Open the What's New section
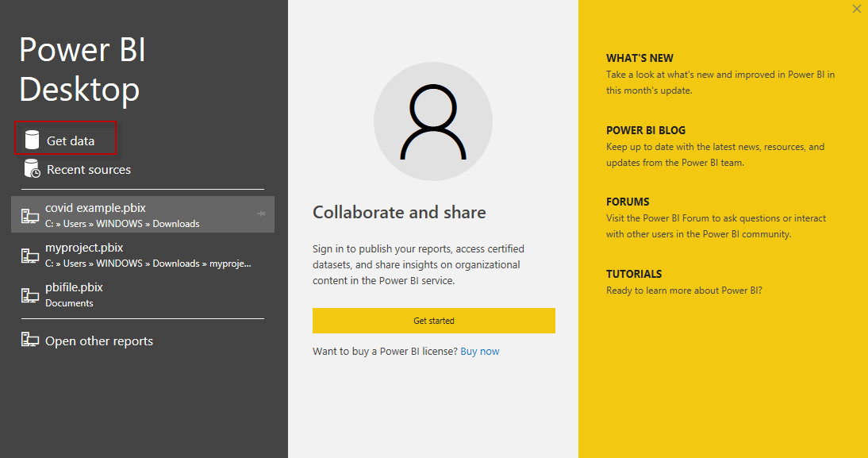Image resolution: width=868 pixels, height=458 pixels. pyautogui.click(x=639, y=58)
